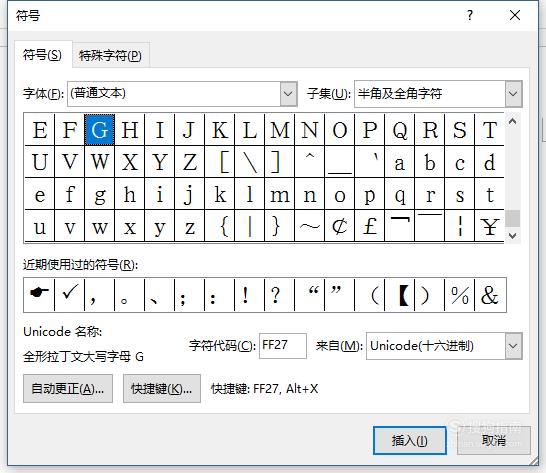Pick the not sign symbol cell
This screenshot has height=473, width=546.
click(x=400, y=226)
